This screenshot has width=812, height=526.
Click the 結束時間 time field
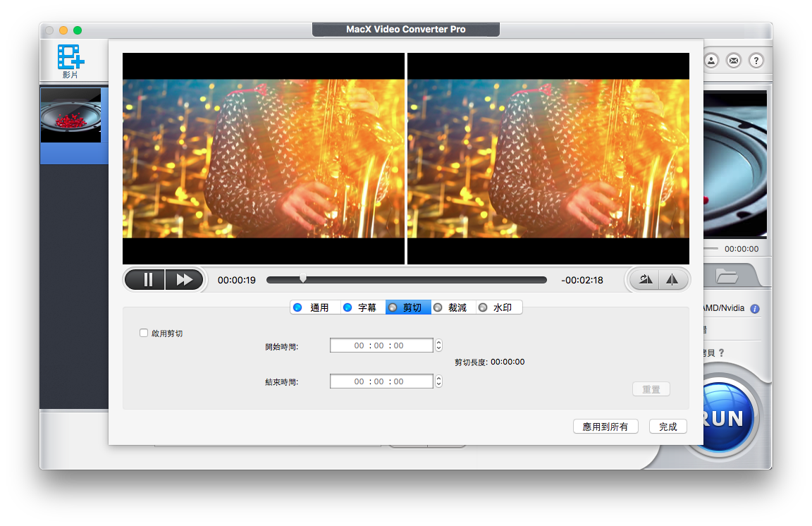[381, 381]
